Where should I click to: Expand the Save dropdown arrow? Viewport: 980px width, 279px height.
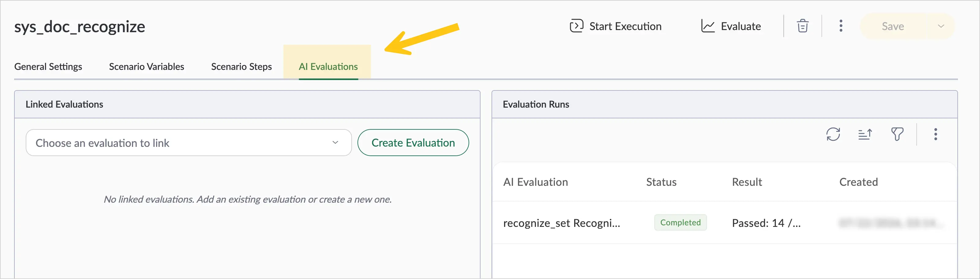[x=941, y=26]
